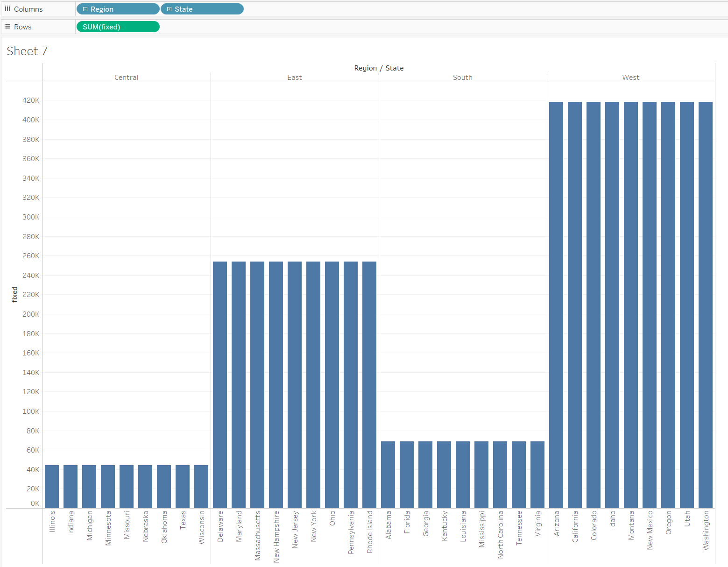Image resolution: width=728 pixels, height=567 pixels.
Task: Click the Columns shelf icon
Action: (7, 9)
